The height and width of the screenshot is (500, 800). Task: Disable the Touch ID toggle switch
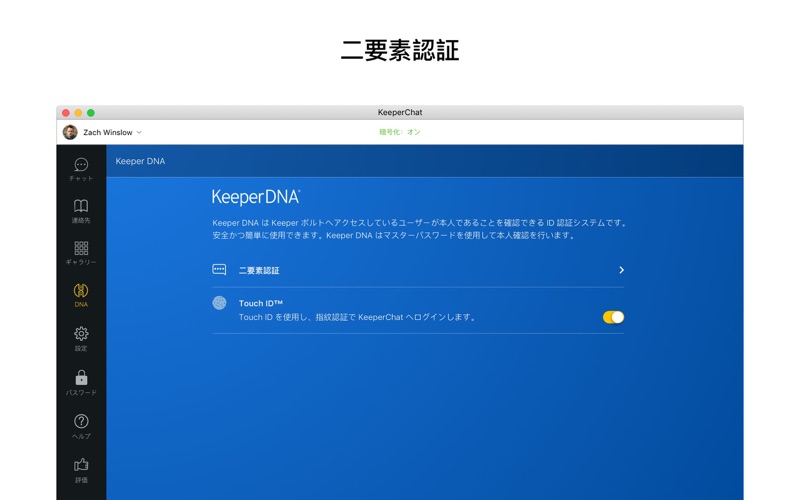(x=613, y=317)
